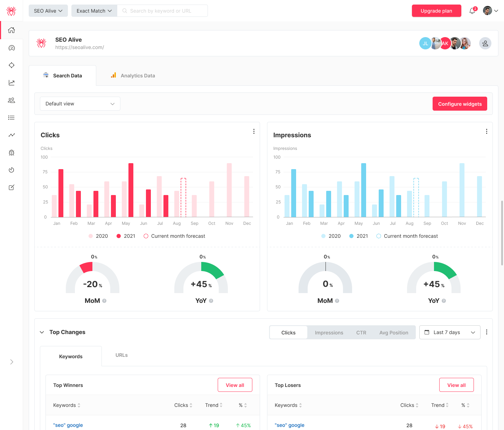The image size is (504, 430).
Task: Open the Top Losers "seo" google link
Action: point(289,425)
